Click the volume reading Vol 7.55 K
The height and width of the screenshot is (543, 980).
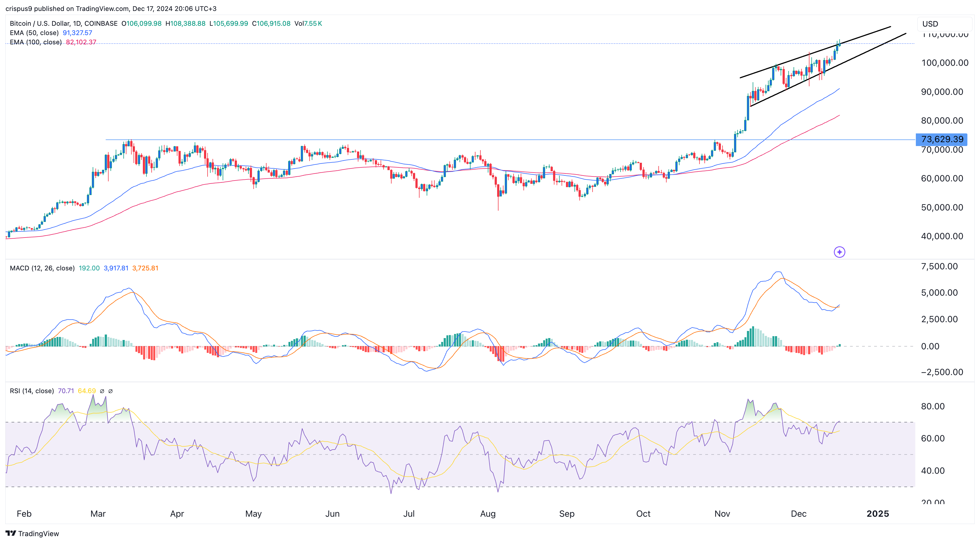click(x=308, y=24)
